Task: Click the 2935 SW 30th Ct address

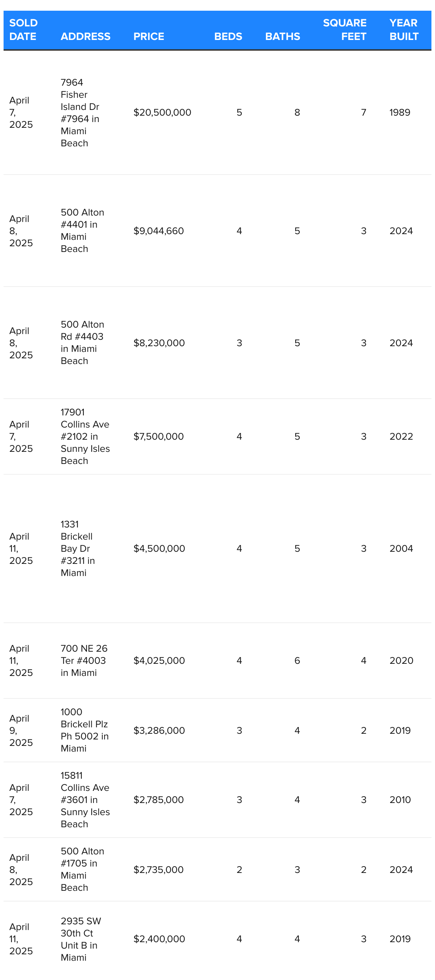Action: point(81,939)
